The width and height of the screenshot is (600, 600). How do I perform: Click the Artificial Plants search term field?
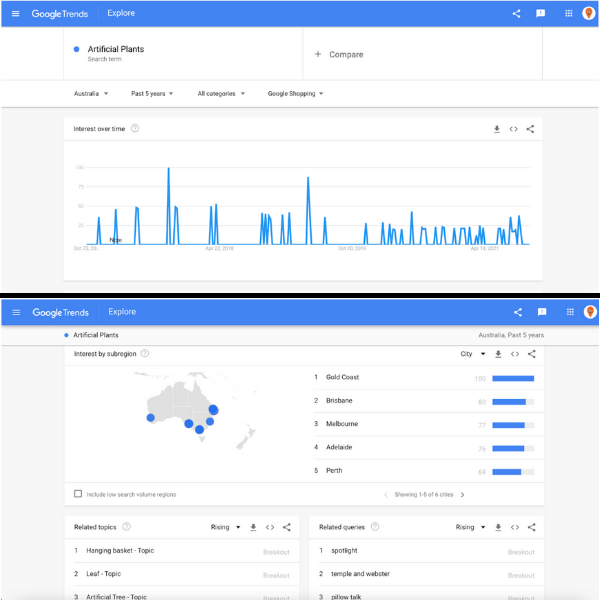coord(183,54)
